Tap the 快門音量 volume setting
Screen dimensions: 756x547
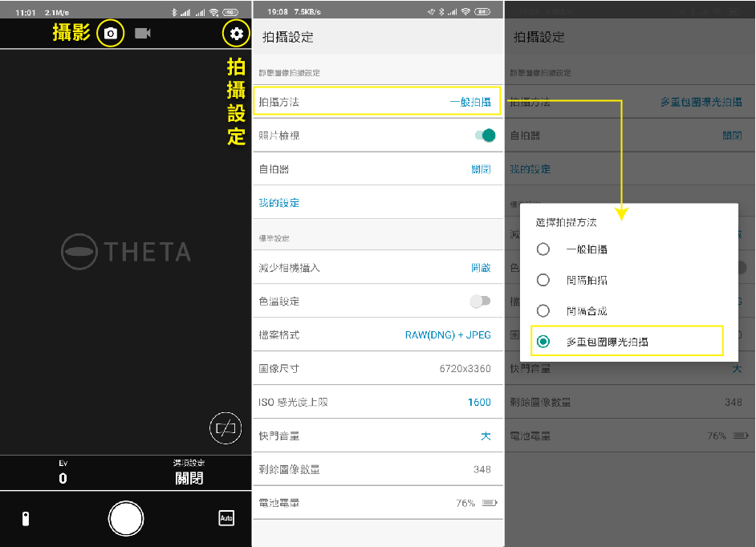376,436
